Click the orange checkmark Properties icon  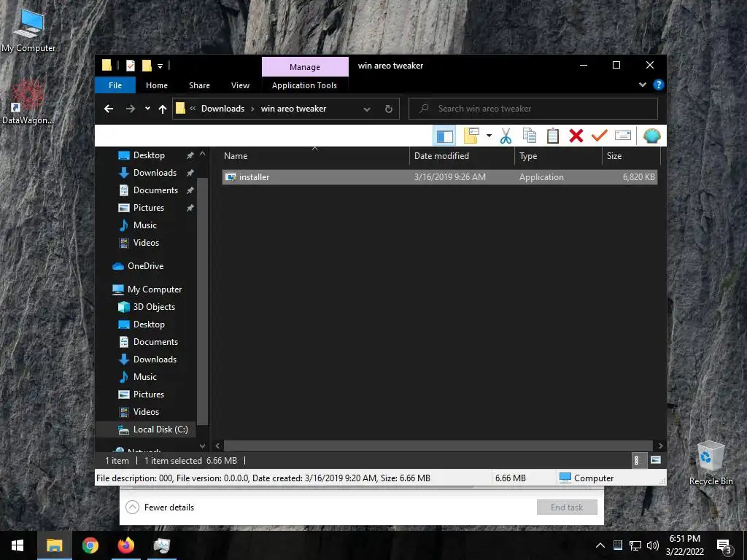click(x=600, y=136)
